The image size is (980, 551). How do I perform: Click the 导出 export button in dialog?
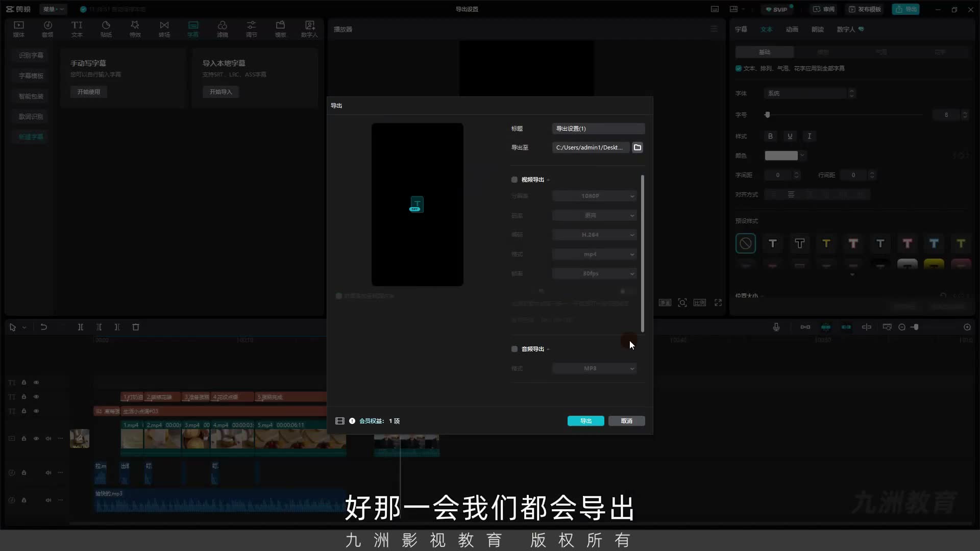tap(586, 421)
